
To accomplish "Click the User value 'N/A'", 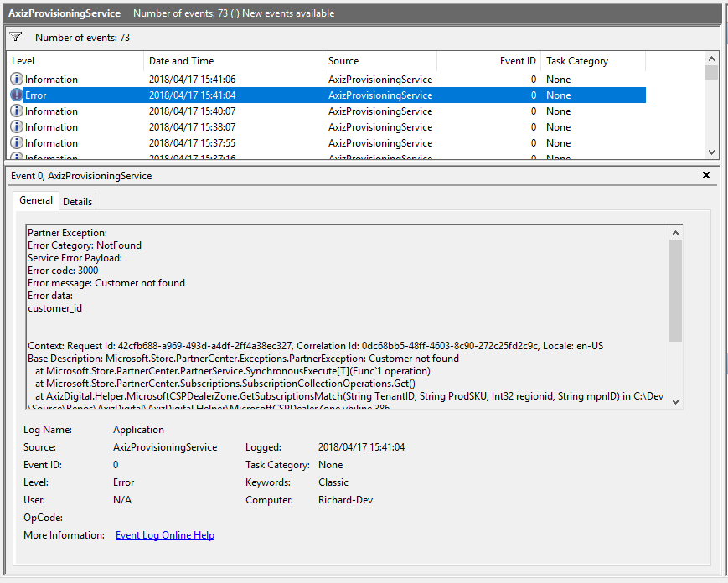I will tap(122, 500).
